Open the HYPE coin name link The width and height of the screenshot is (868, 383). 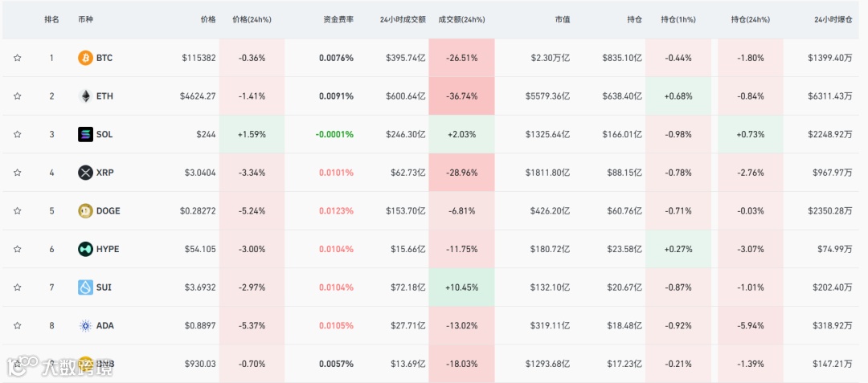[108, 249]
